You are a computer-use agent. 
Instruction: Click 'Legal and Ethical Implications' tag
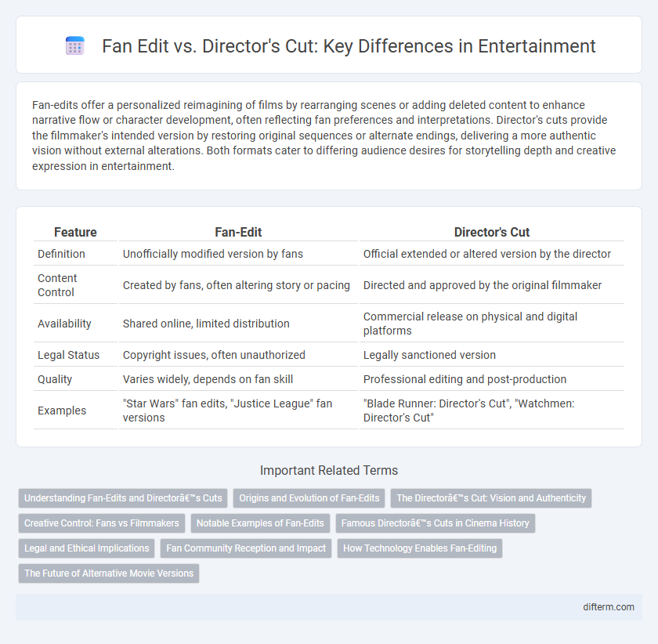point(86,548)
